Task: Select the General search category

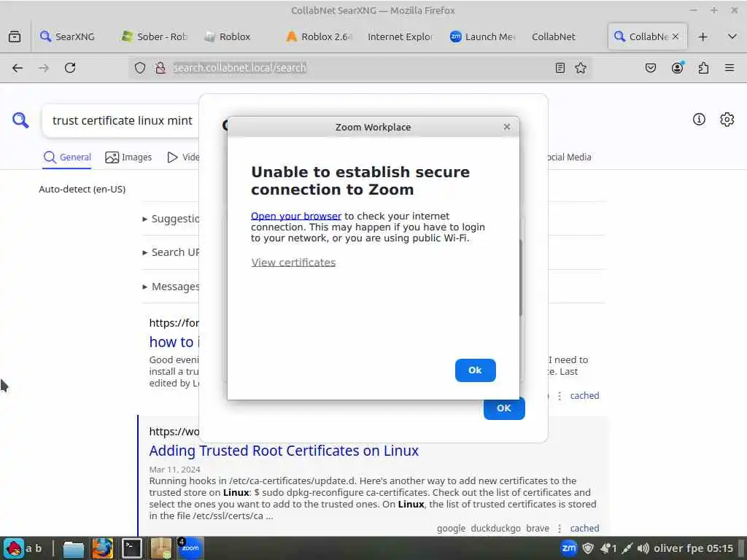Action: pyautogui.click(x=67, y=157)
